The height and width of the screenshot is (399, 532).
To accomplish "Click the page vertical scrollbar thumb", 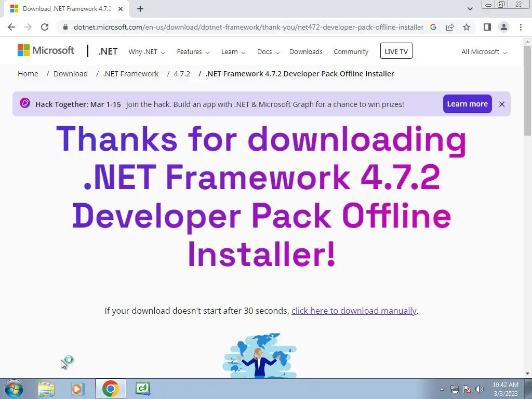I will click(x=528, y=90).
